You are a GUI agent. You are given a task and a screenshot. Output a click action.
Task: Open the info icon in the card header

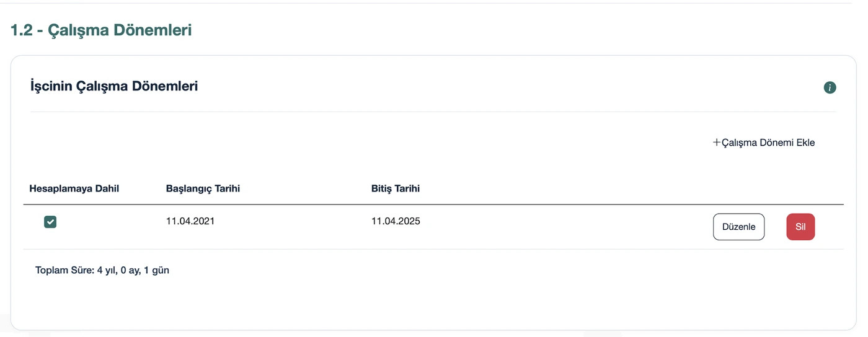830,87
